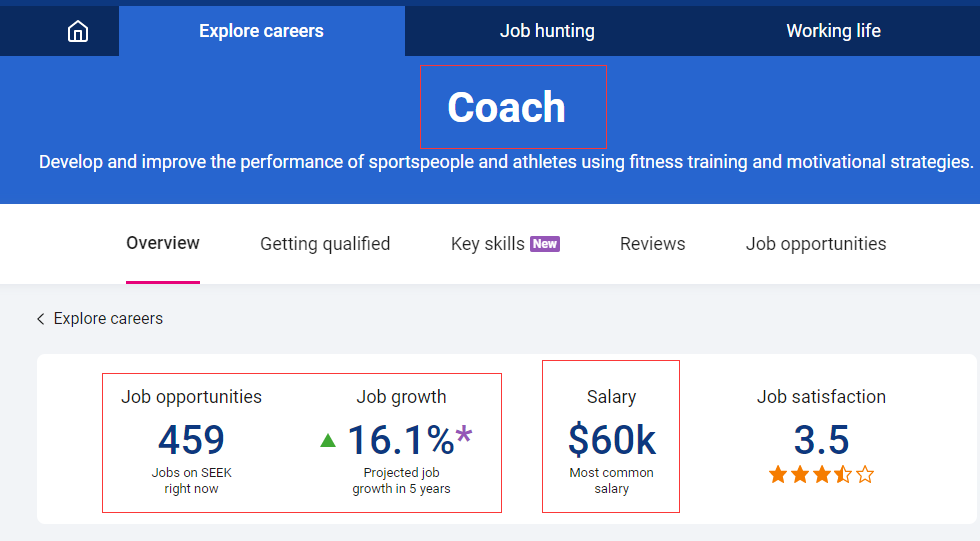Click the 459 jobs on SEEK figure
The height and width of the screenshot is (541, 980).
pos(191,440)
